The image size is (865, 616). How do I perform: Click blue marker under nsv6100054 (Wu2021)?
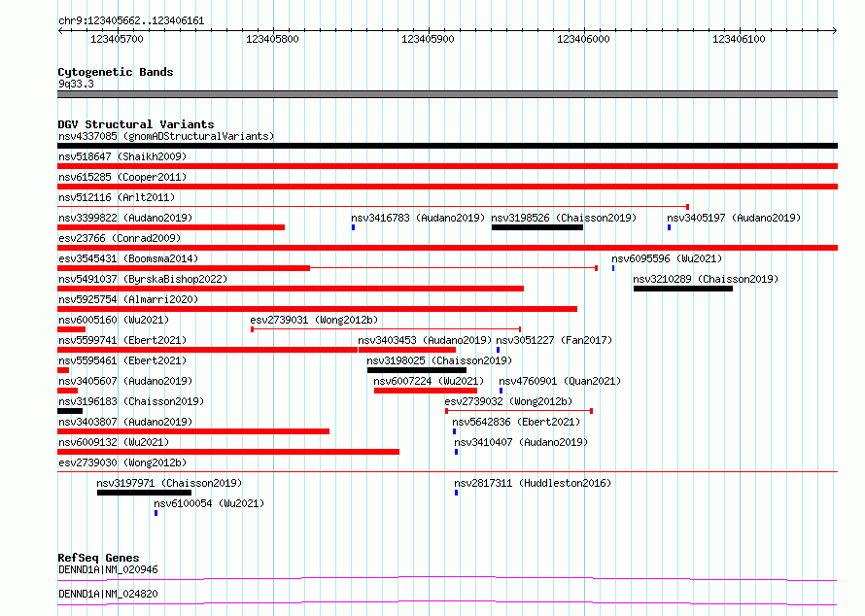click(156, 513)
